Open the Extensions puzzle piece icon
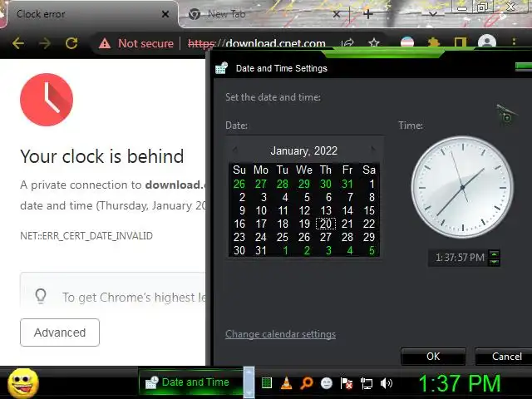532x399 pixels. click(434, 42)
